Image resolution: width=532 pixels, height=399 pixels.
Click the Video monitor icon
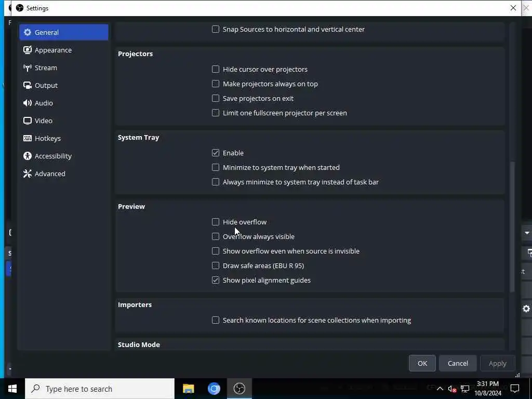tap(28, 121)
